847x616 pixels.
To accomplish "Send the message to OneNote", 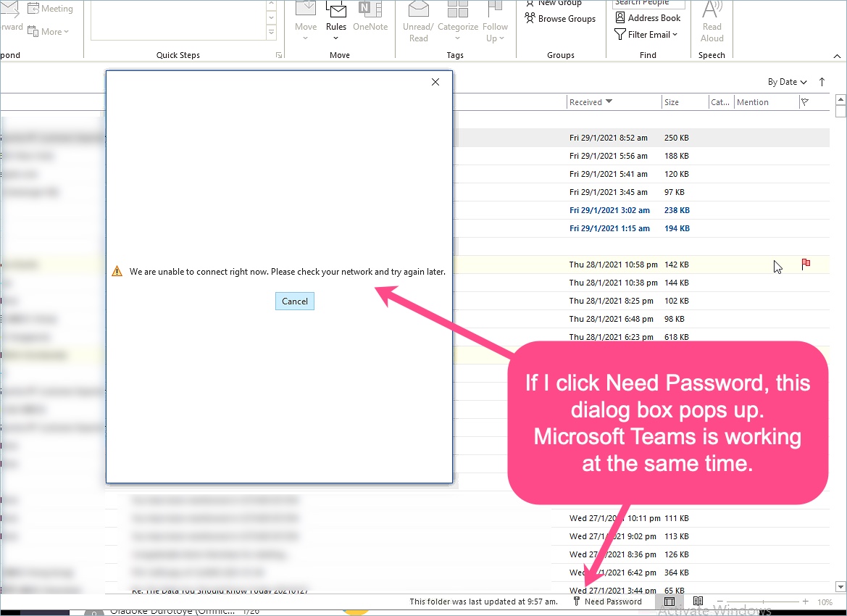I will (370, 17).
